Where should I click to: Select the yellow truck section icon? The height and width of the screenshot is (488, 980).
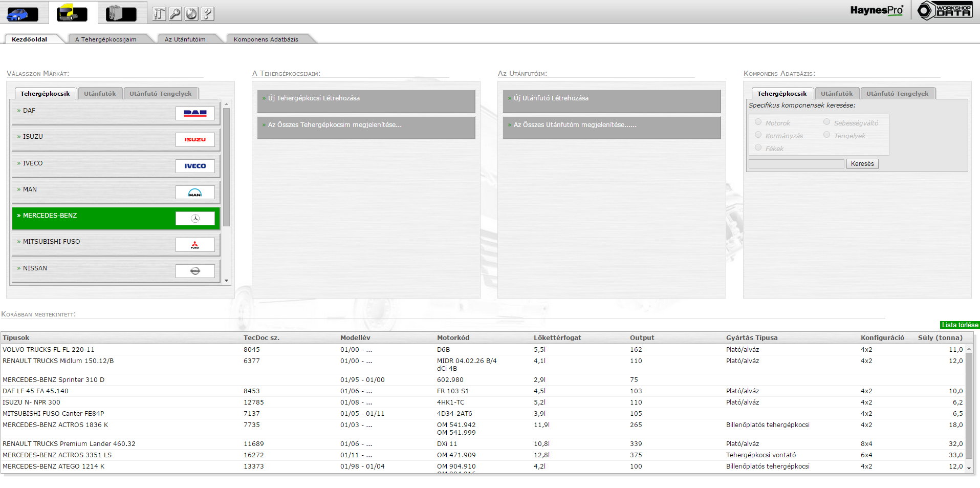click(x=72, y=13)
